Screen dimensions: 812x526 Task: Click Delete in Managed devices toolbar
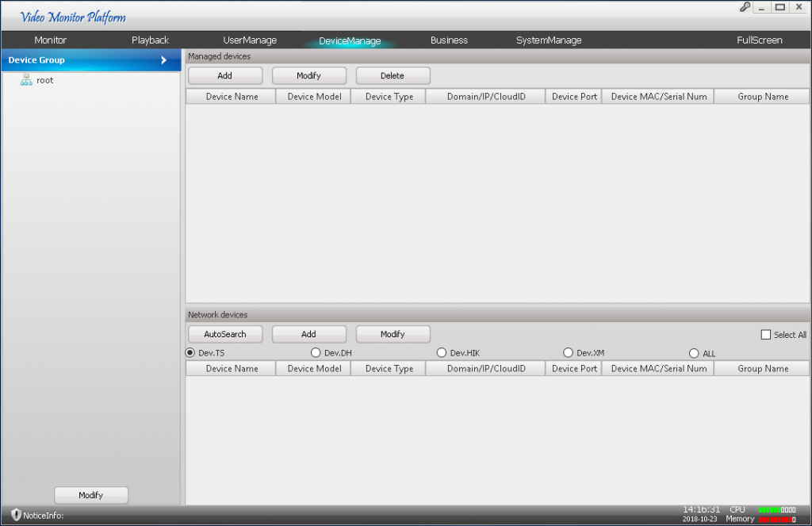(393, 75)
